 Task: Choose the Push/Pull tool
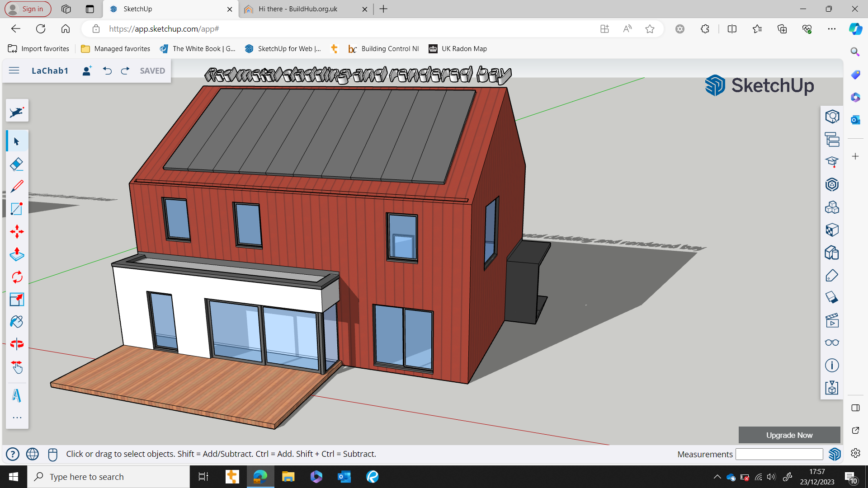click(x=17, y=254)
